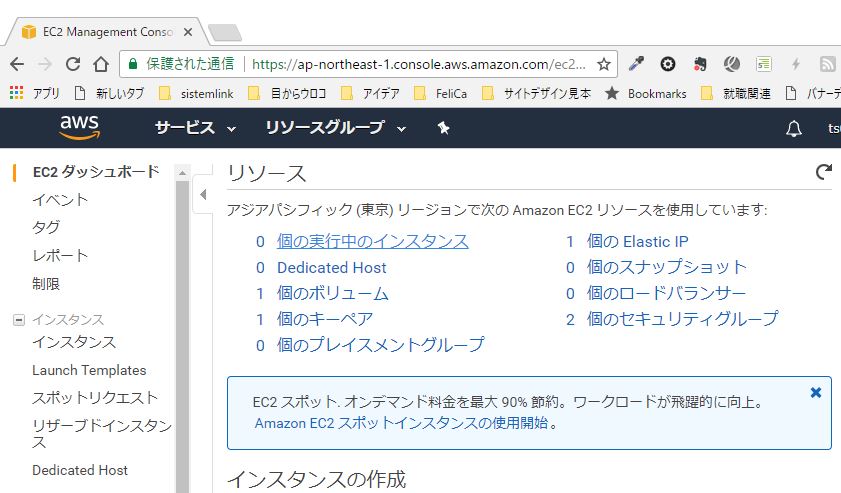Click the browser back arrow

[17, 64]
